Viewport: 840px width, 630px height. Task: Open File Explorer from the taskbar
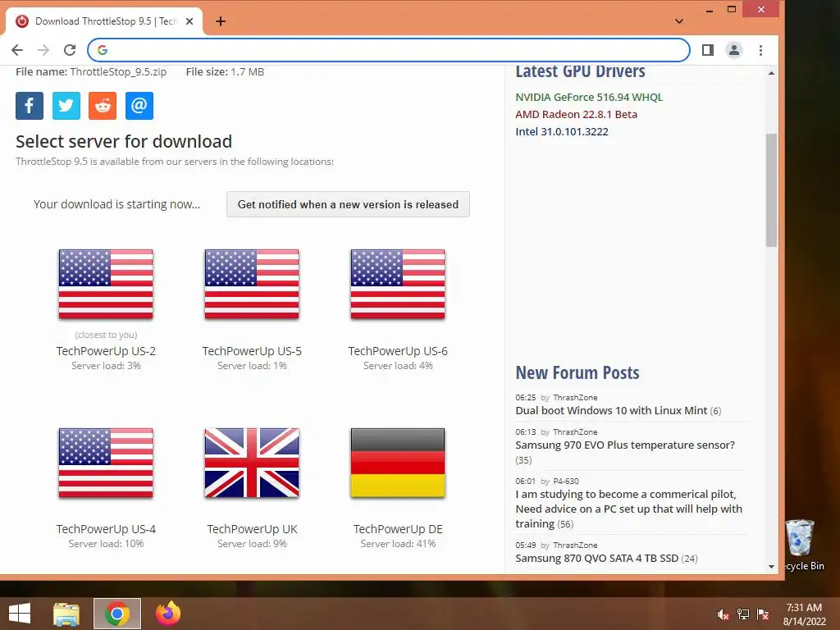click(66, 614)
